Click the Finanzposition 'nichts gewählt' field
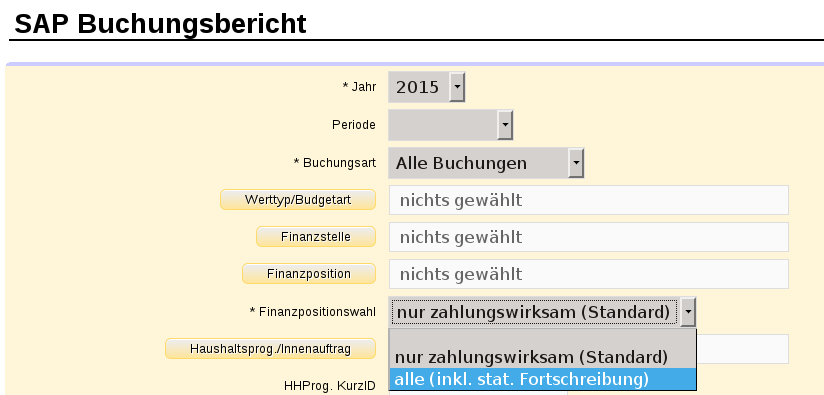This screenshot has width=824, height=395. click(589, 274)
